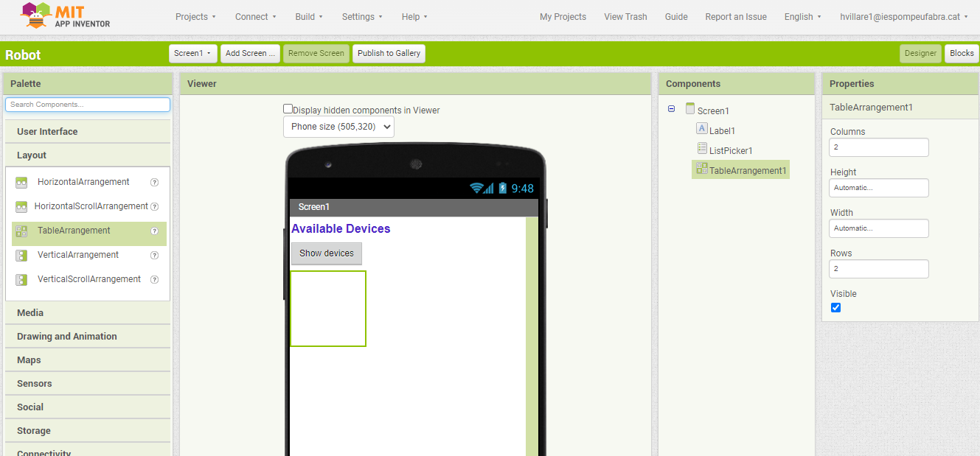Click the Publish to Gallery button
This screenshot has height=456, width=980.
pos(389,53)
